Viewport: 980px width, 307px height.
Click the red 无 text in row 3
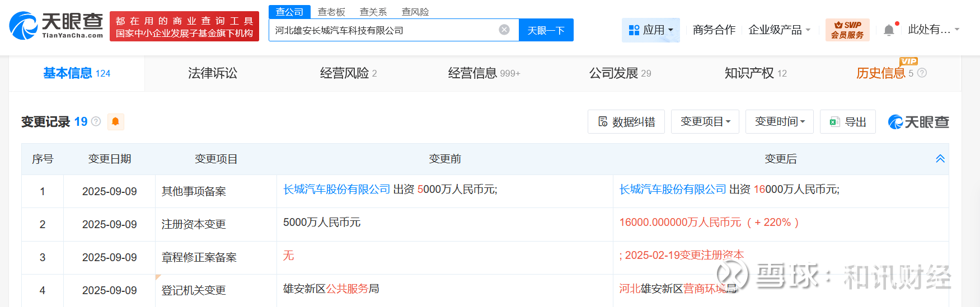(288, 256)
